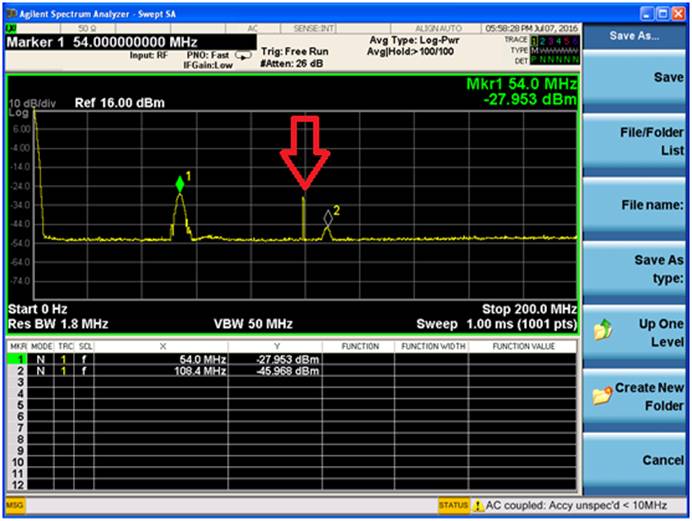Cancel the Save As dialog
The height and width of the screenshot is (521, 692).
click(634, 460)
